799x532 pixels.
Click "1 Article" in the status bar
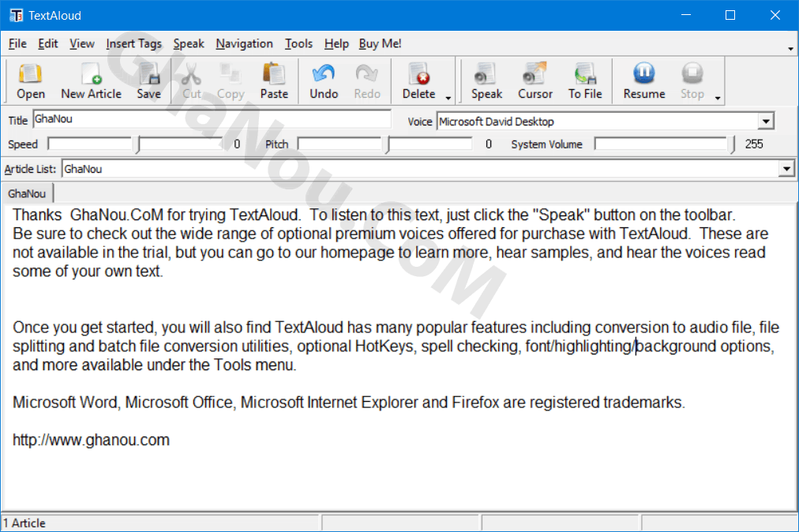coord(24,523)
